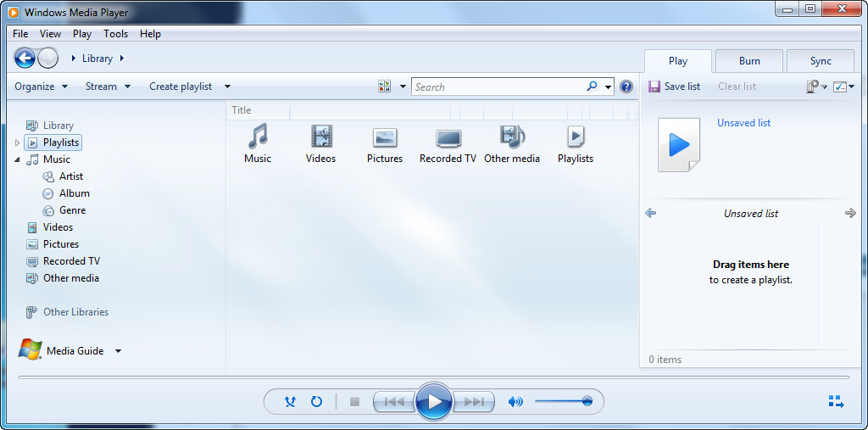Screen dimensions: 868x430
Task: Open the search box dropdown arrow
Action: 609,87
